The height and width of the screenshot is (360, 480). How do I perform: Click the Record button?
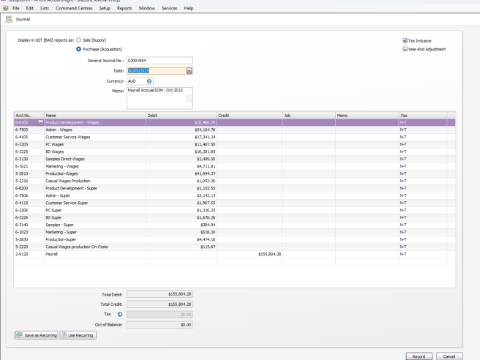pos(419,356)
